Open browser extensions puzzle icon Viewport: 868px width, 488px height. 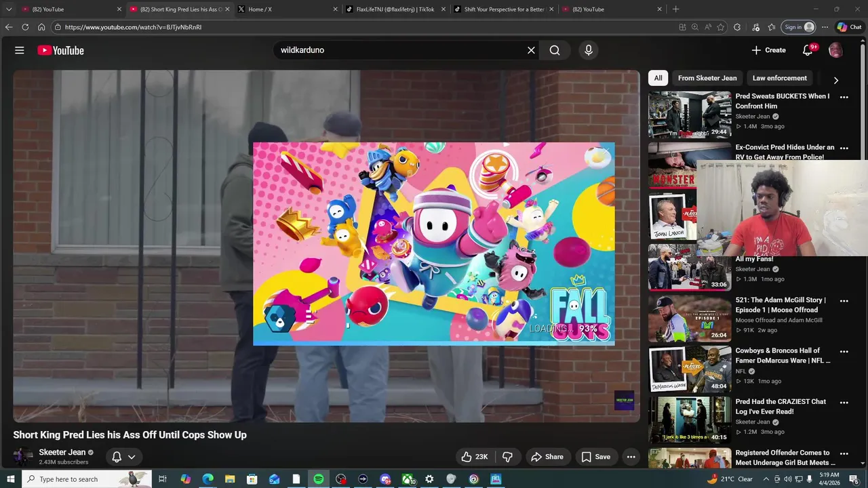(737, 27)
